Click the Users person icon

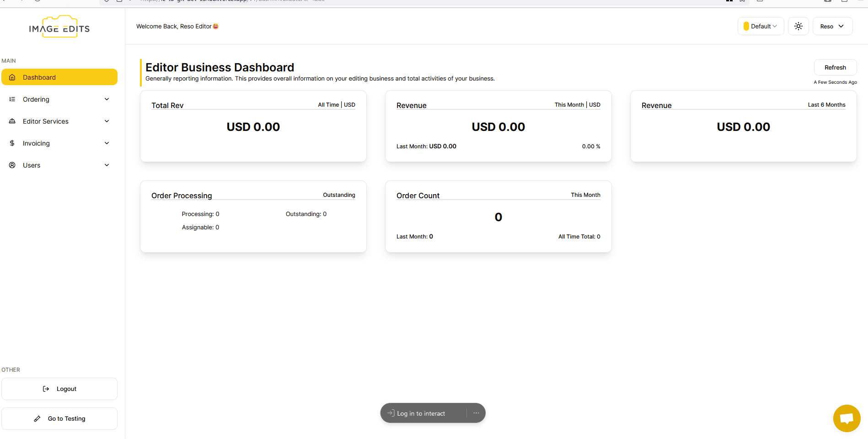pos(12,165)
